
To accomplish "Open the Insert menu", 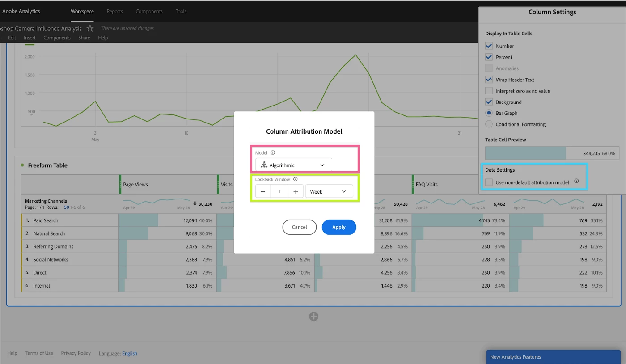I will click(30, 38).
